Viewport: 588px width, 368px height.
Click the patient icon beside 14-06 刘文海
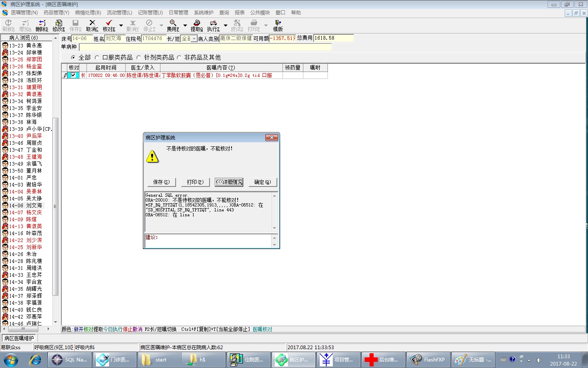[5, 205]
